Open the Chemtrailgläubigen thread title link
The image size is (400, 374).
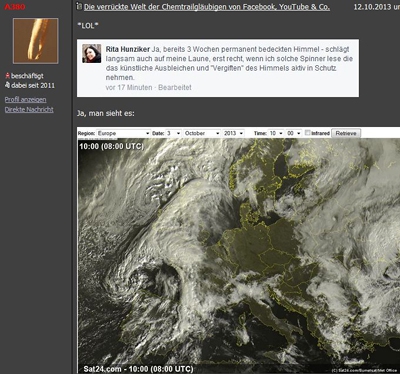click(207, 7)
